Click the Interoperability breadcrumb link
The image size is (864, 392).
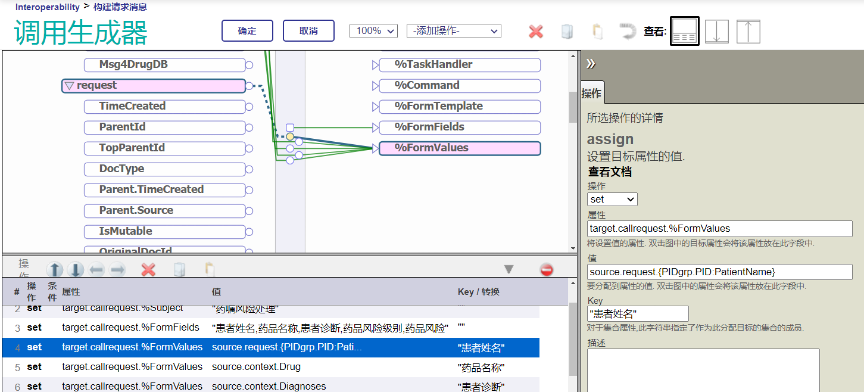(47, 7)
